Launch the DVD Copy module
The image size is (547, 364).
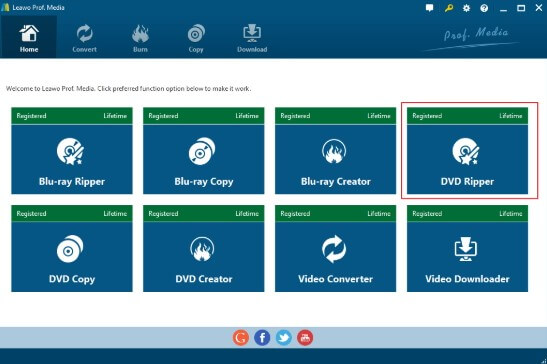click(x=72, y=248)
